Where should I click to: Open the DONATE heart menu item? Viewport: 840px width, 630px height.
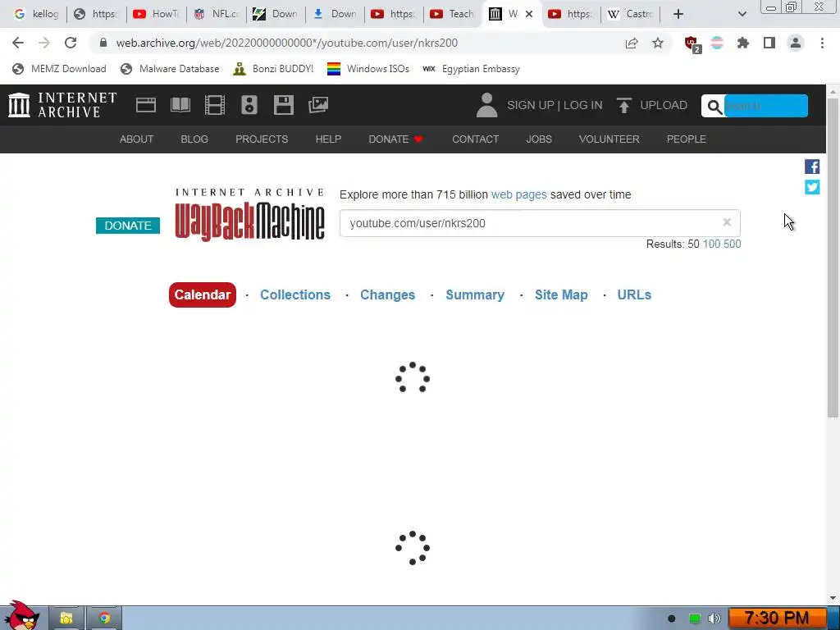click(x=396, y=139)
